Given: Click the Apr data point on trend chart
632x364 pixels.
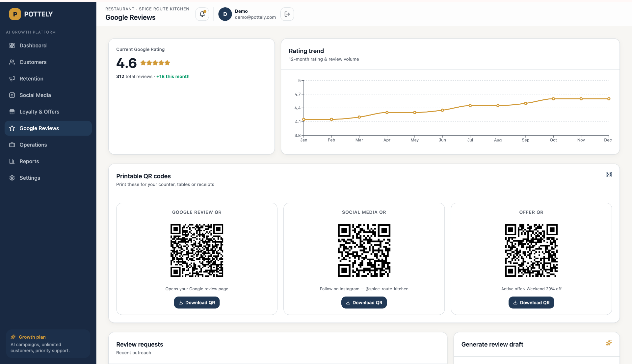Looking at the screenshot, I should (x=387, y=113).
